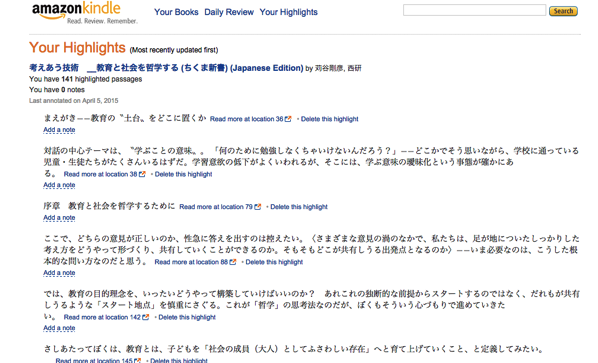Focus the search input field
The width and height of the screenshot is (598, 363).
pos(474,10)
